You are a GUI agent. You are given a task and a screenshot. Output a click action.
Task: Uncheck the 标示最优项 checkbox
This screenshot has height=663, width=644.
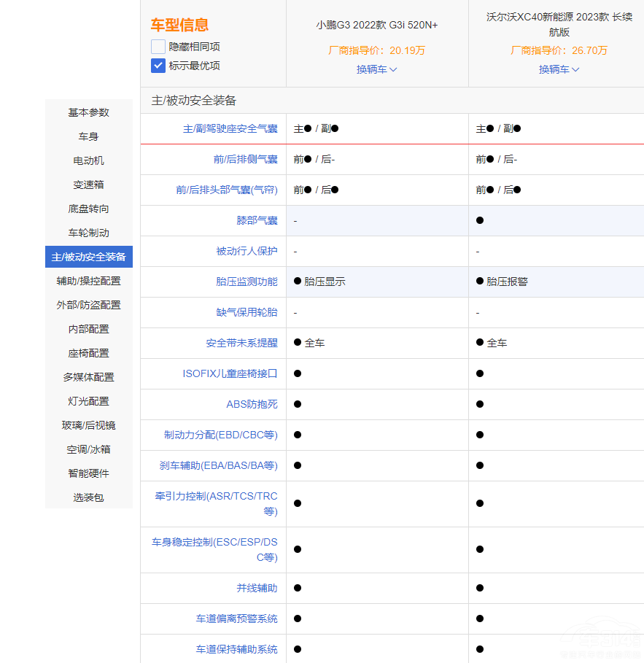coord(158,66)
